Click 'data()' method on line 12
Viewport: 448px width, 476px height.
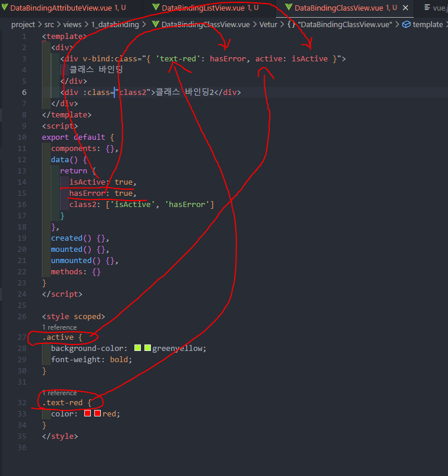tap(64, 160)
